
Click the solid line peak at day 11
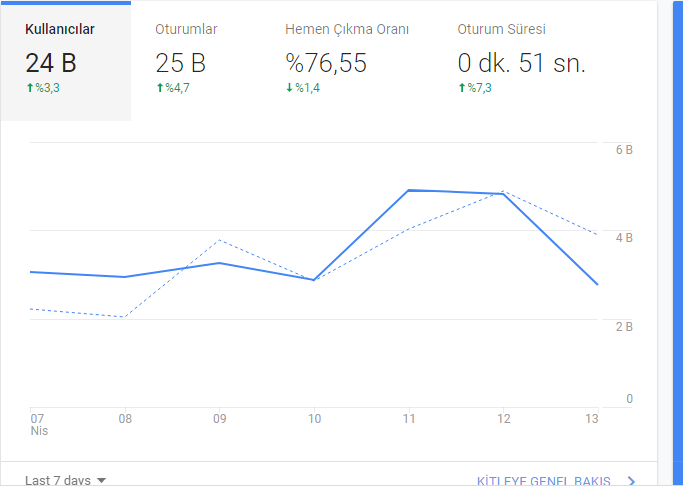pyautogui.click(x=409, y=190)
